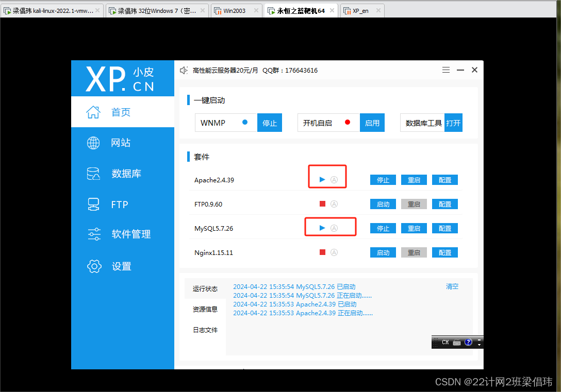This screenshot has width=561, height=392.
Task: Click the language bar keyboard icon
Action: pyautogui.click(x=457, y=343)
